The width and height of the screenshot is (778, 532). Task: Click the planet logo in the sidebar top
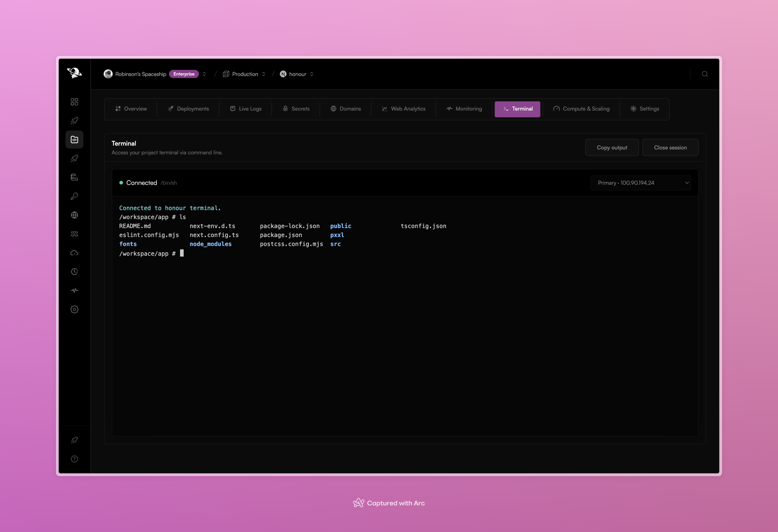[x=74, y=73]
